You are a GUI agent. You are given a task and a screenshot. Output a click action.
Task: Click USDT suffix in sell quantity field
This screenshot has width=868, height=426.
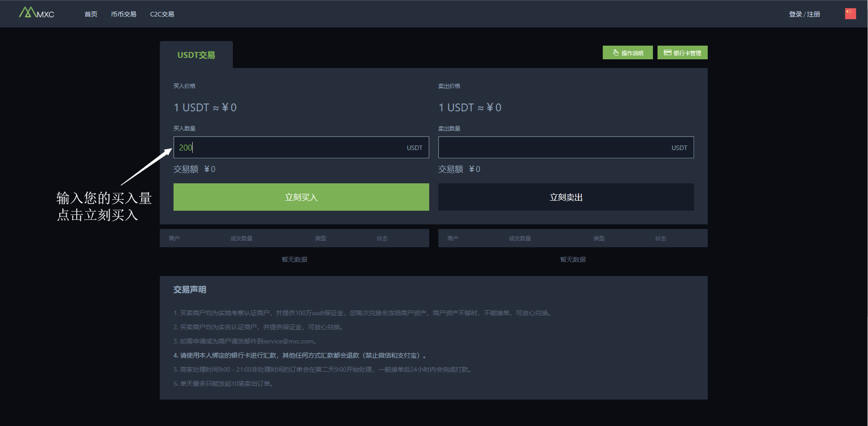pos(679,148)
